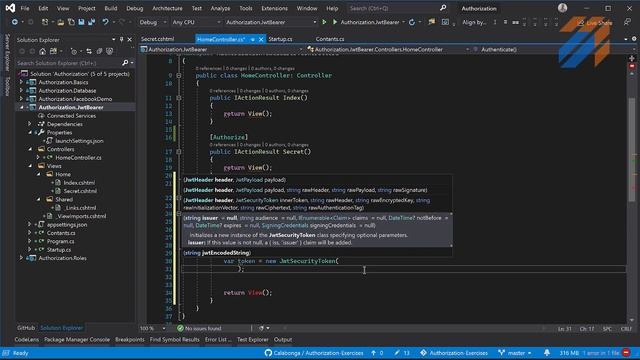
Task: Select _ViewImports.cshtml in Solution Explorer
Action: point(81,216)
